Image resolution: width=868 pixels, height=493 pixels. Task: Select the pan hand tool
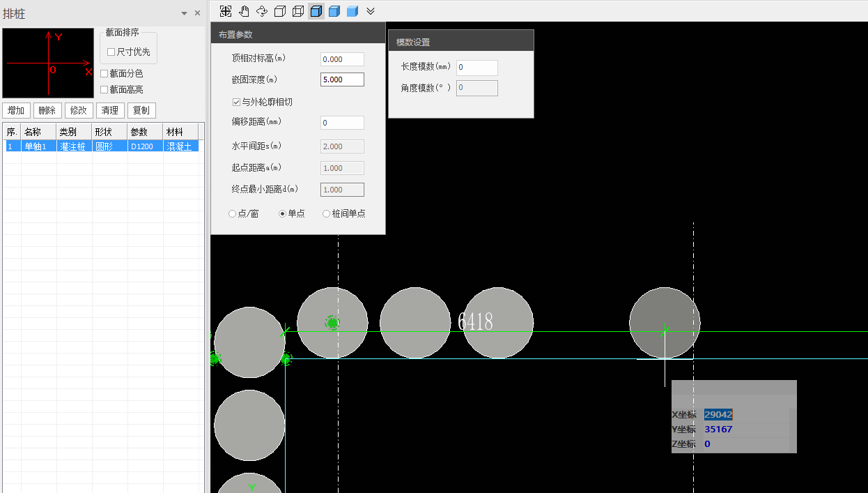click(244, 11)
